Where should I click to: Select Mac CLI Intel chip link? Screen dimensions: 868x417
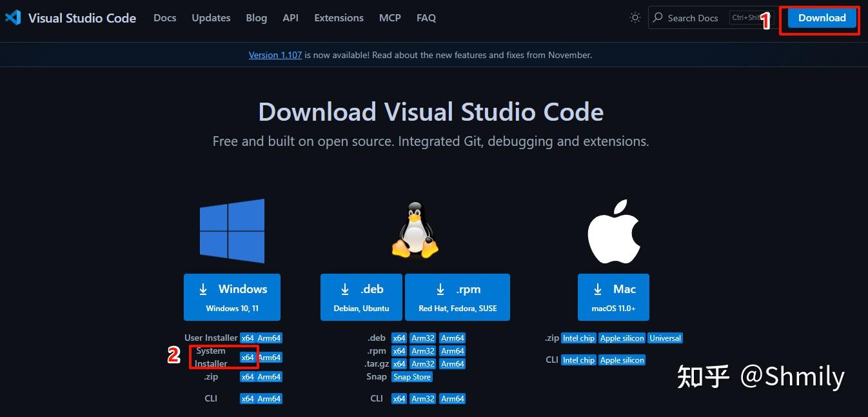click(578, 360)
